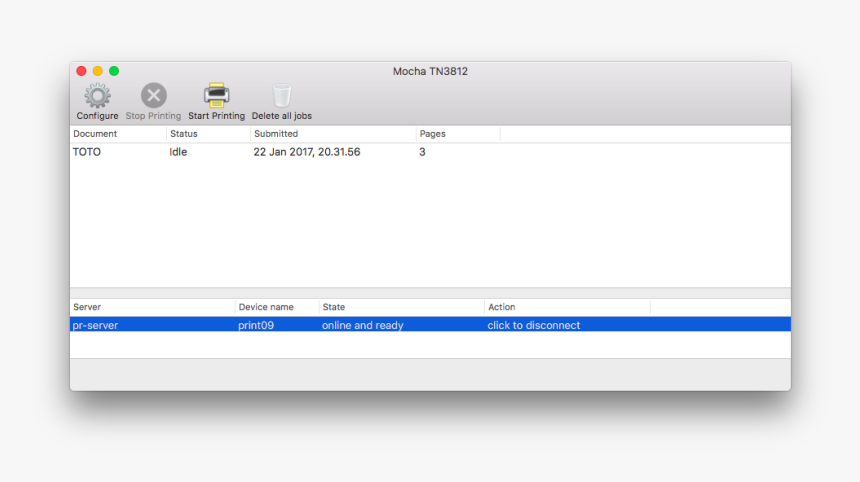The width and height of the screenshot is (860, 482).
Task: Click the Delete all jobs trash icon
Action: click(282, 95)
